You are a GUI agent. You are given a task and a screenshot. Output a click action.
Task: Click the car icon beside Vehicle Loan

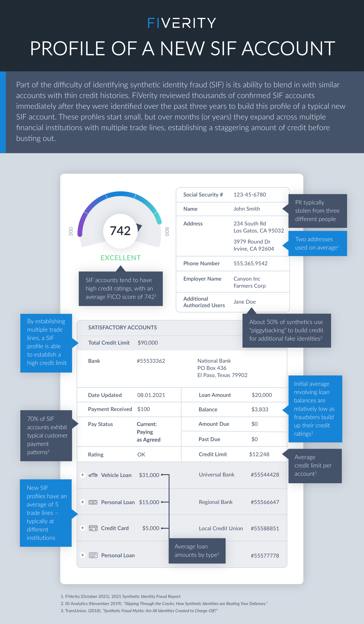click(93, 475)
